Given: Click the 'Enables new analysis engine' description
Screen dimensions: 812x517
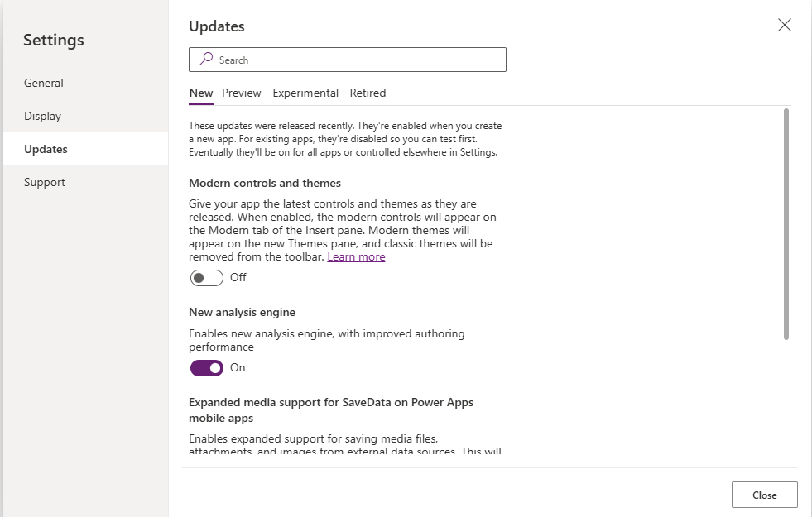Looking at the screenshot, I should tap(327, 340).
